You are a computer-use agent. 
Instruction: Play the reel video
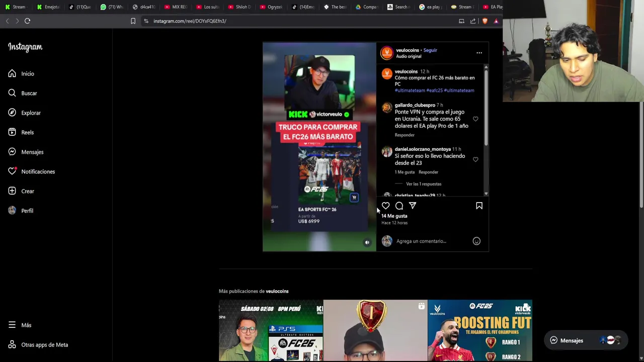click(x=319, y=147)
